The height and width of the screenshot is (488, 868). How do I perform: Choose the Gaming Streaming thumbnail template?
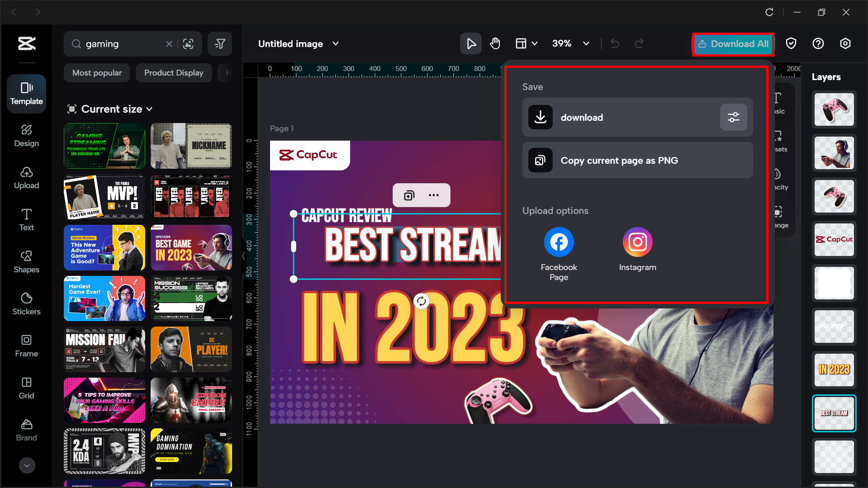pos(104,146)
